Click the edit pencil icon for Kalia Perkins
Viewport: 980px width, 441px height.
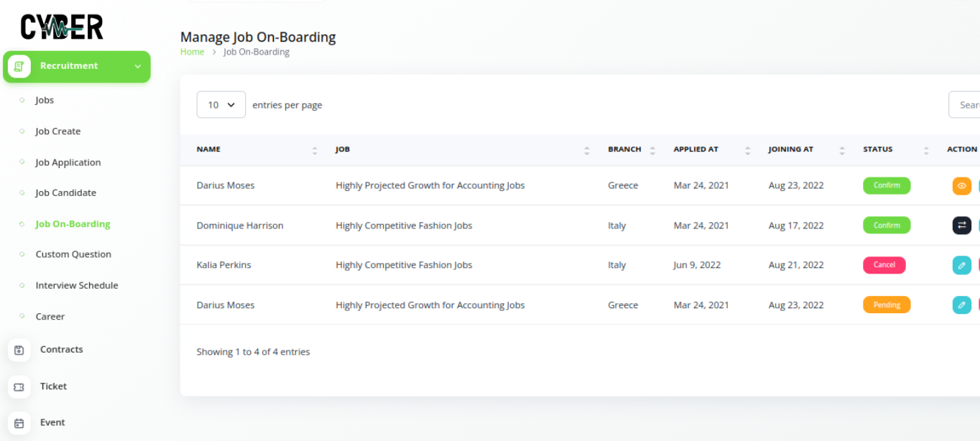point(961,265)
